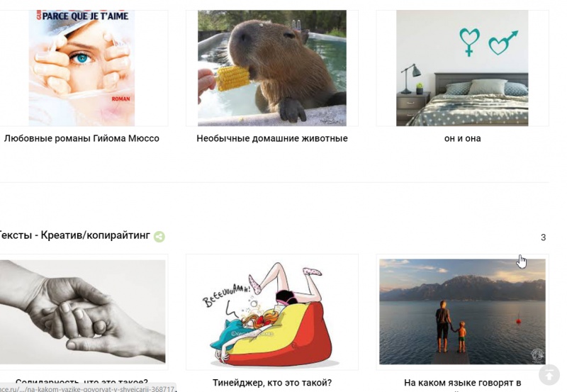Open the Любовные романы Гийома Мюссо link
The height and width of the screenshot is (392, 567).
tap(82, 138)
